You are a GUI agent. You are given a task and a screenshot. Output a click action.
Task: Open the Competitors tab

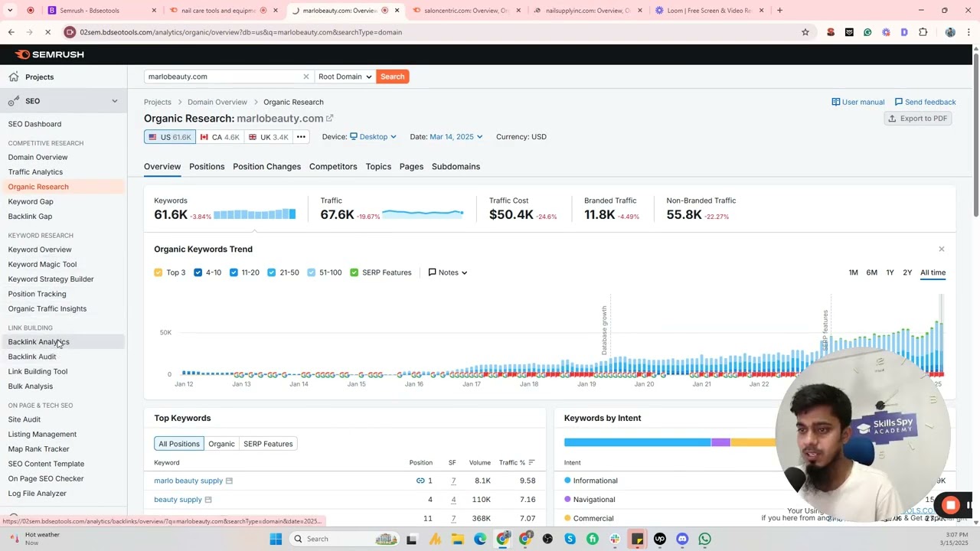(333, 167)
